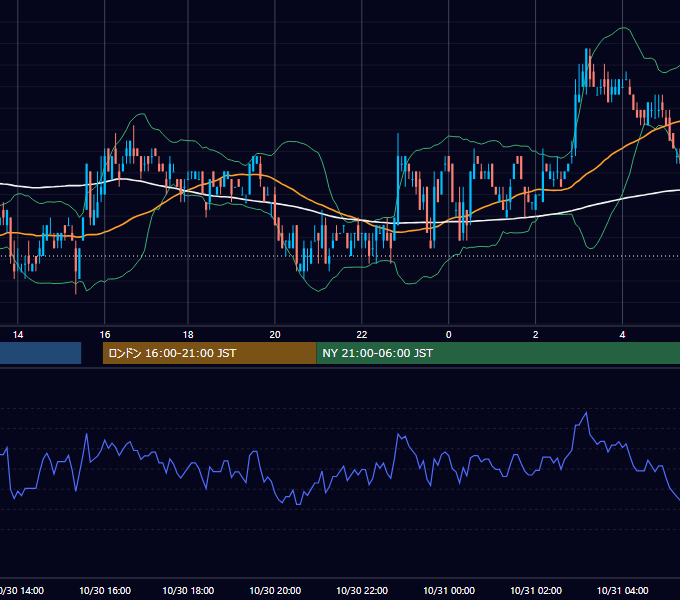Click the 10/30 20:00 date label
The width and height of the screenshot is (680, 600).
[275, 590]
